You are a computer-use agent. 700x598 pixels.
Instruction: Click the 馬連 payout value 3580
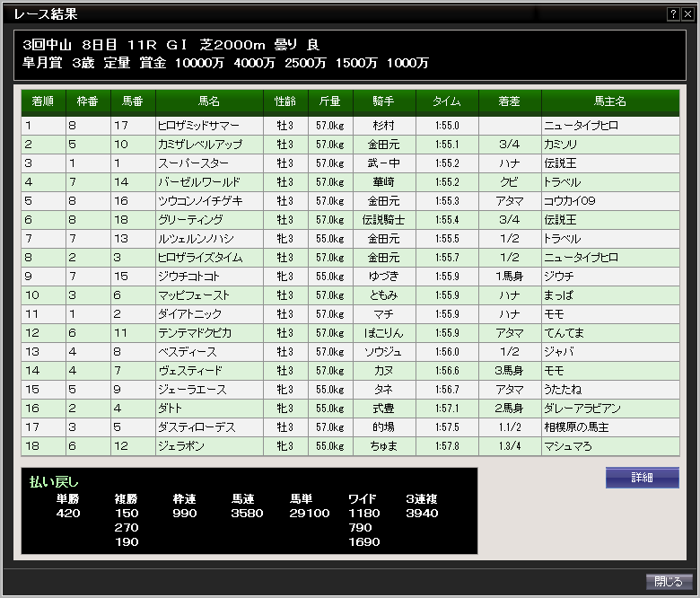coord(247,513)
